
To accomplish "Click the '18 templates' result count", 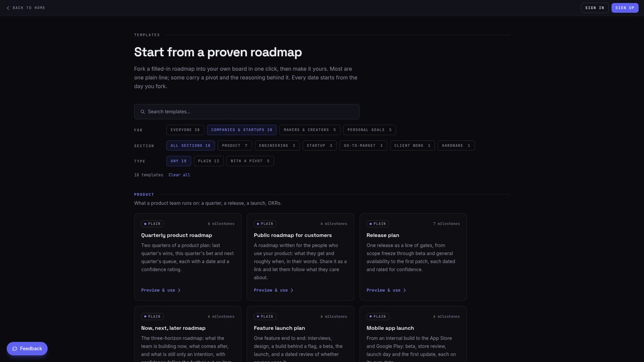I will coord(148,175).
